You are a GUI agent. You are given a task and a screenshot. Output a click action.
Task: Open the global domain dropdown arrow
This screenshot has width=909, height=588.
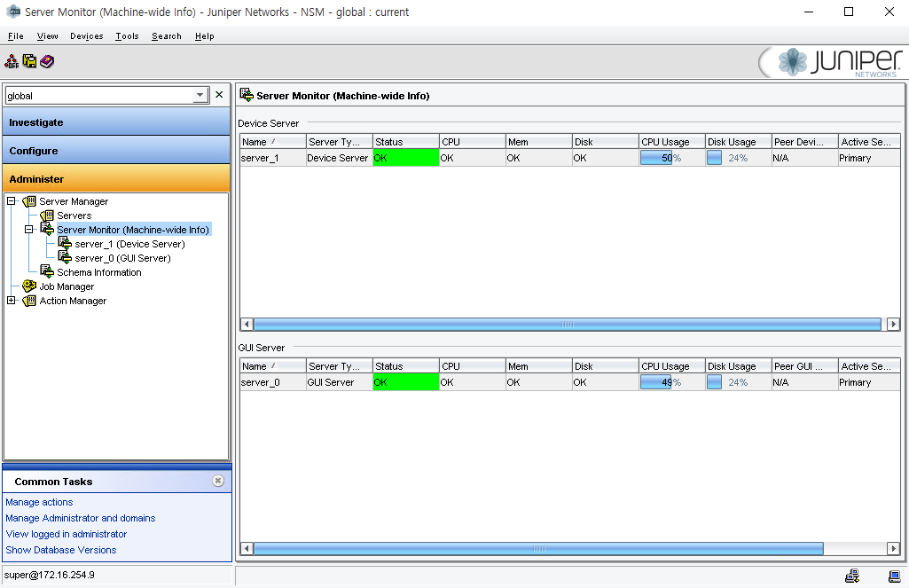coord(200,95)
